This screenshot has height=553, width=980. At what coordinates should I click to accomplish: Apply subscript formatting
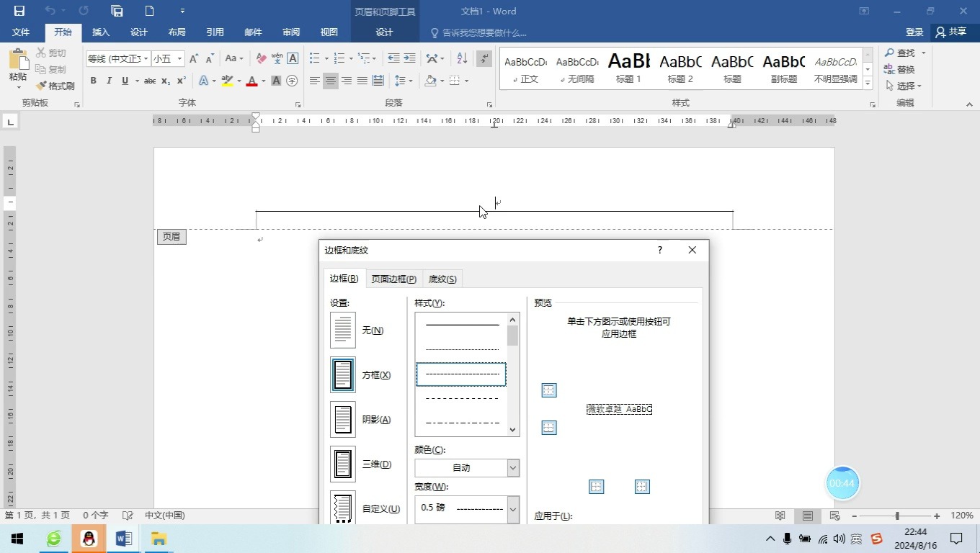[166, 81]
